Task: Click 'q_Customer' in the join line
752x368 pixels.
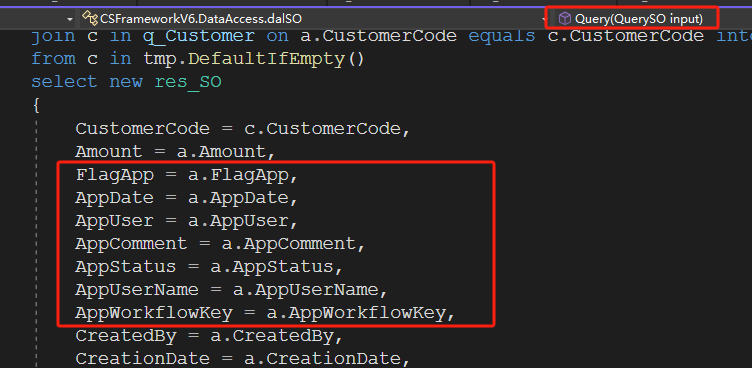Action: pyautogui.click(x=199, y=36)
